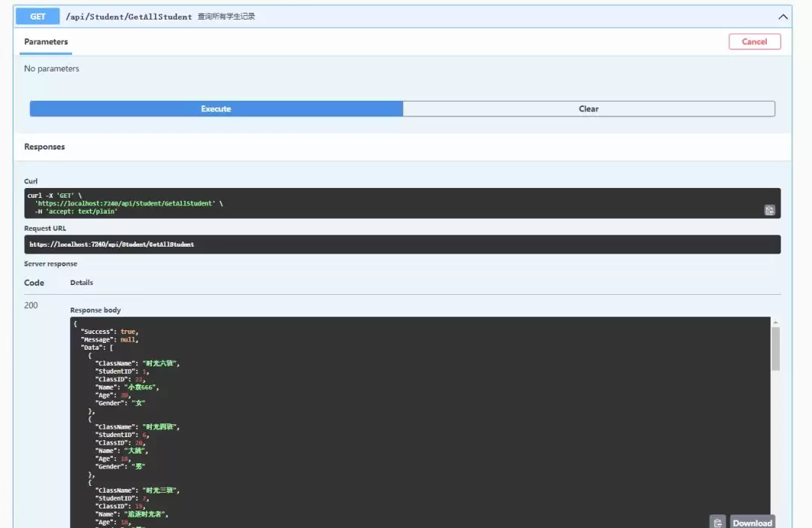Click the scroll-up arrow of response body

tap(775, 323)
